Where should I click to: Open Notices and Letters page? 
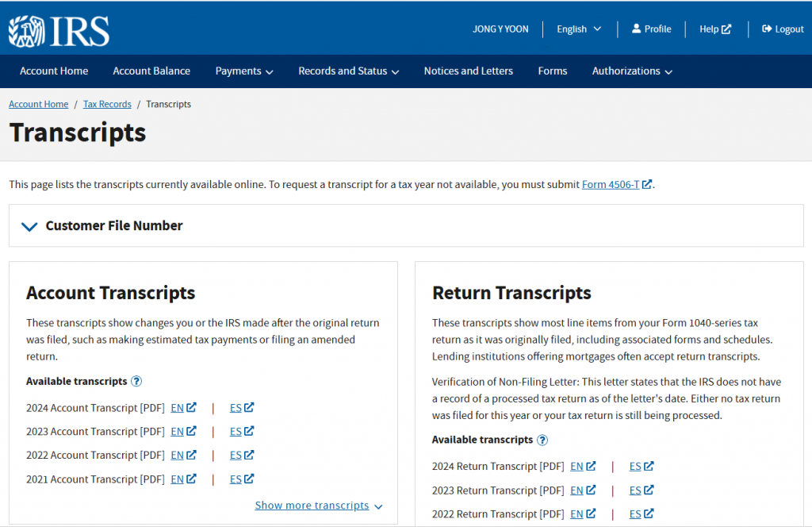pos(468,71)
